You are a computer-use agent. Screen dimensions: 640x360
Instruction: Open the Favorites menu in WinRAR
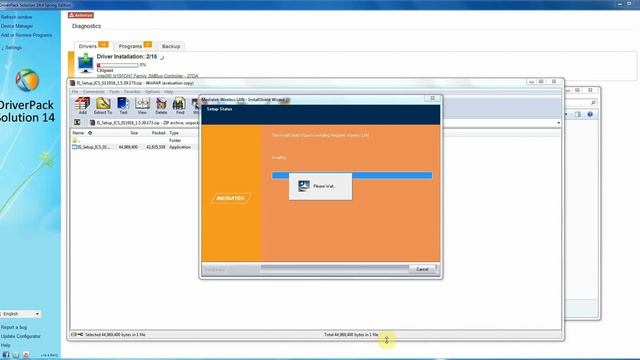[132, 92]
